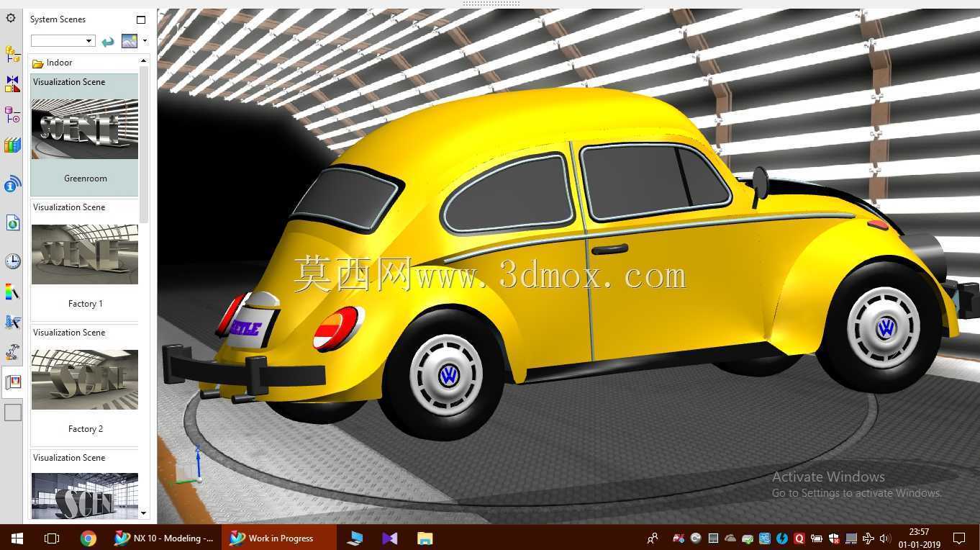Open Windows Defender shield tray icon
980x550 pixels.
click(834, 538)
